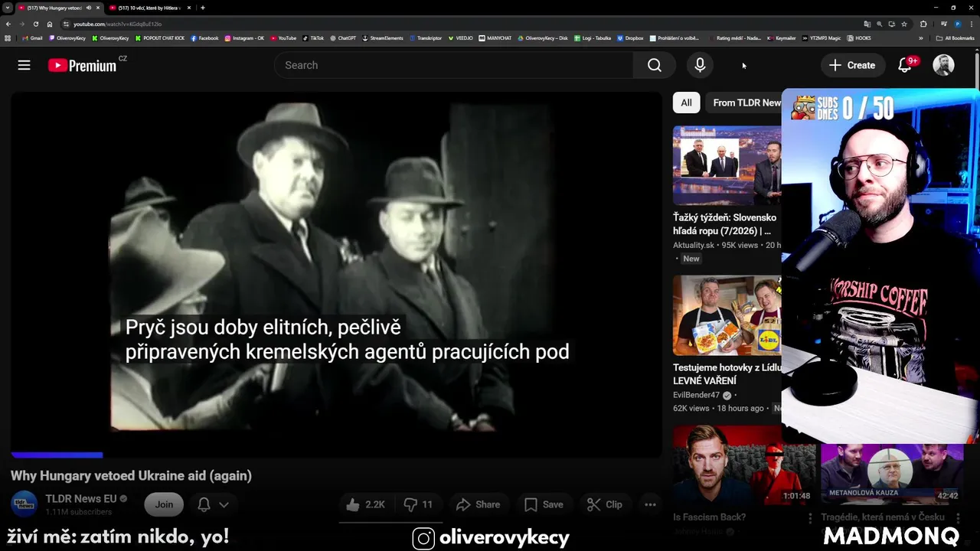The width and height of the screenshot is (980, 551).
Task: Click the youtube.com address bar
Action: pyautogui.click(x=459, y=24)
